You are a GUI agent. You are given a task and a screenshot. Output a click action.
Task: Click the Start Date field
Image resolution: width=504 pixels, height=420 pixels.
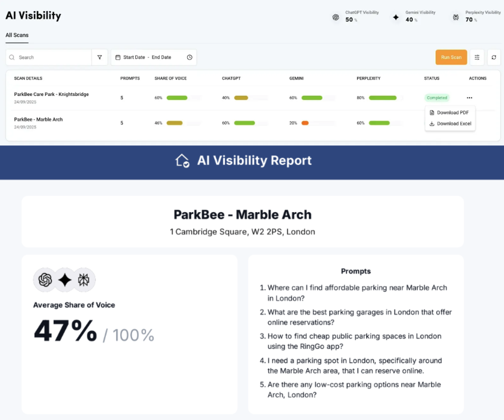coord(134,57)
